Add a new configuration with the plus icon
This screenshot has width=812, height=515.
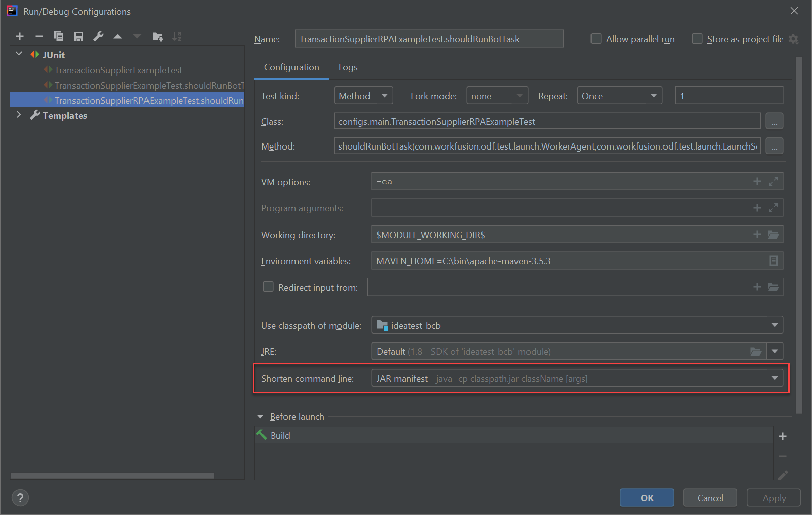click(20, 36)
